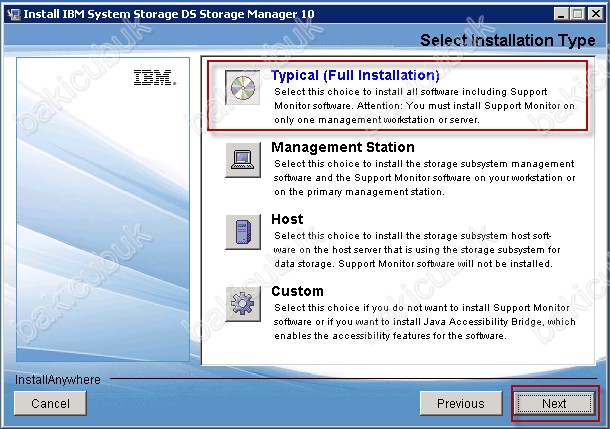Choose the Custom heading
This screenshot has height=429, width=610.
tap(297, 291)
